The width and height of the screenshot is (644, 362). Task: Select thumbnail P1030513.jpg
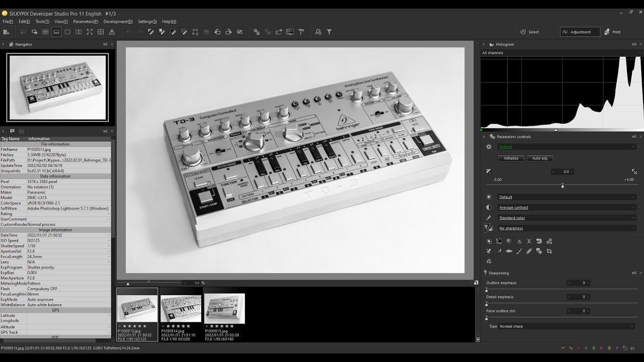pos(137,314)
